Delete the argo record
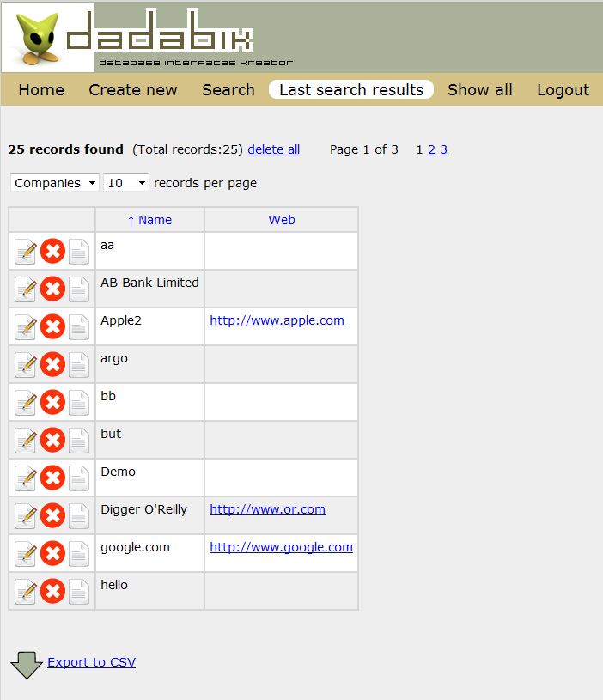Image resolution: width=603 pixels, height=700 pixels. click(x=52, y=364)
